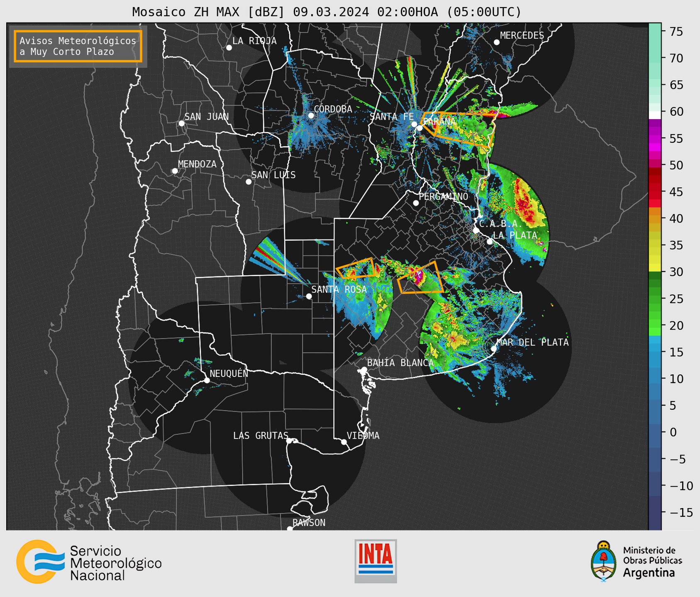Click the orange warning polygon north of Santa Rosa
This screenshot has width=700, height=597.
357,268
